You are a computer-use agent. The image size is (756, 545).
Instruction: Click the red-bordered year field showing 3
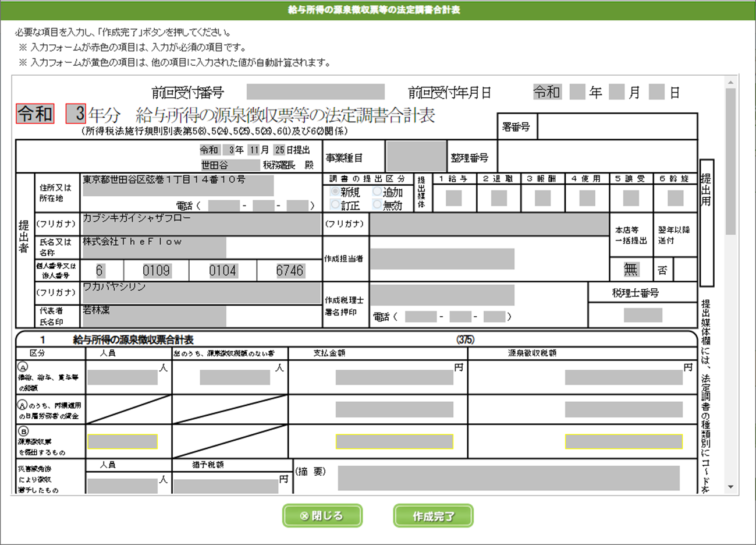pyautogui.click(x=76, y=114)
